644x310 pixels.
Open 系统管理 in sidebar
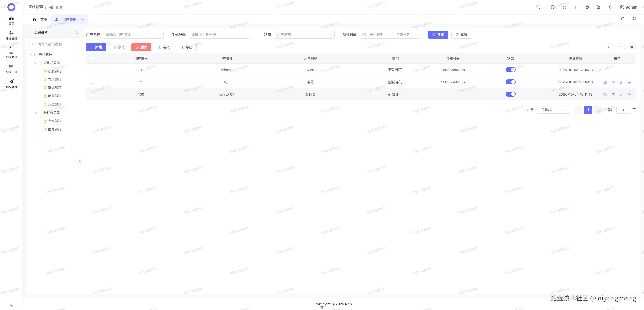pos(11,36)
